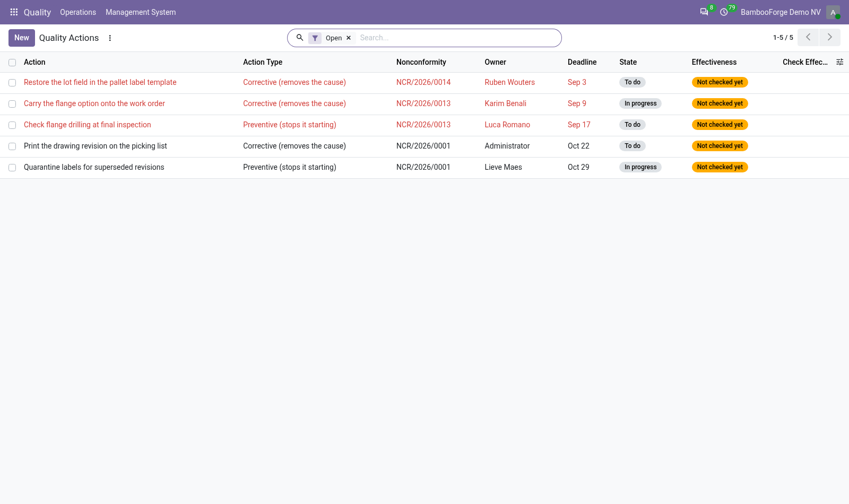Open the user avatar menu

pos(833,12)
